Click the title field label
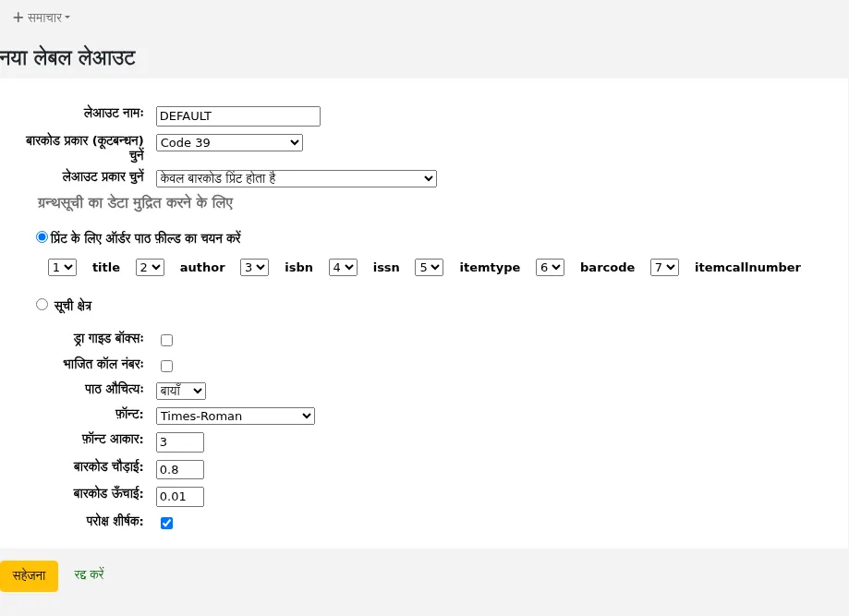 pos(106,268)
